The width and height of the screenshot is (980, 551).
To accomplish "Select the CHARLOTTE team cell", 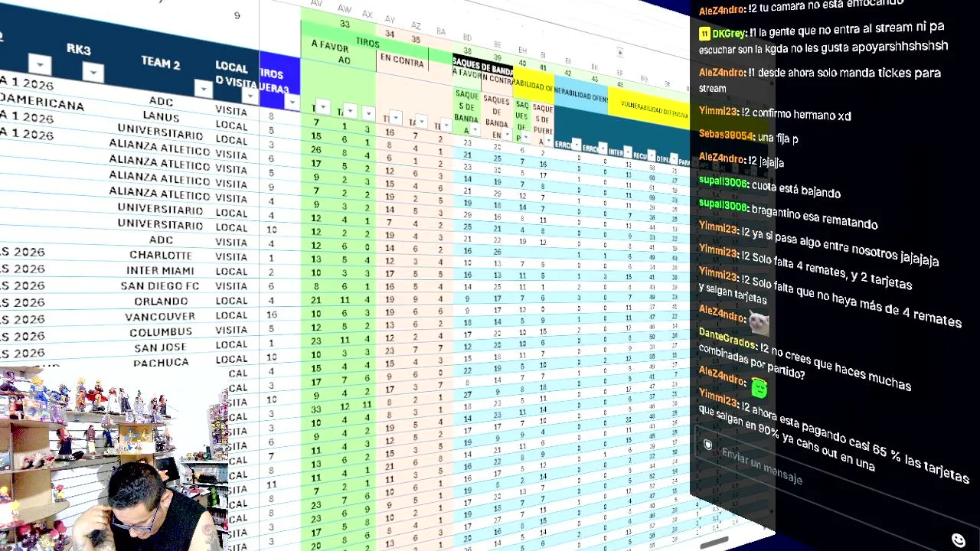I will click(x=161, y=255).
